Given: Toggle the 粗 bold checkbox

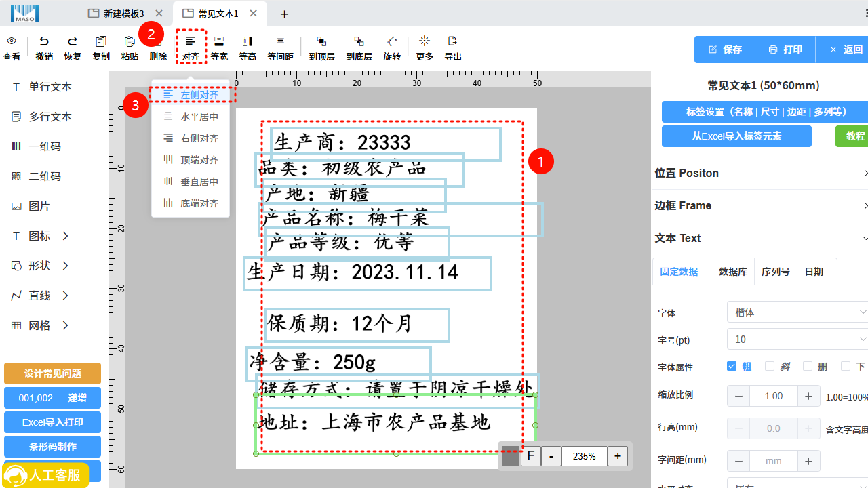Looking at the screenshot, I should [732, 366].
